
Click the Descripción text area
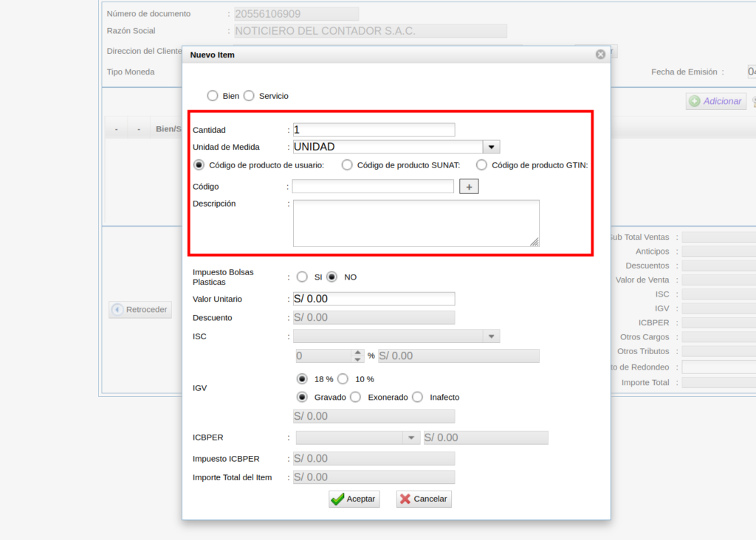click(x=416, y=223)
